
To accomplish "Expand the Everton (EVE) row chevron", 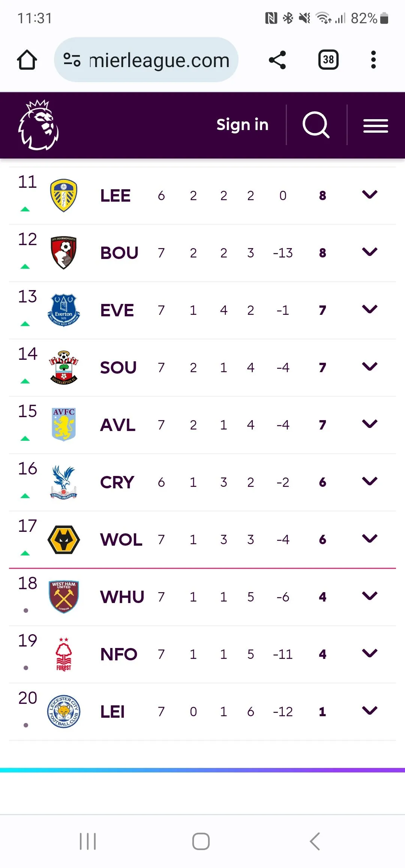I will click(370, 309).
